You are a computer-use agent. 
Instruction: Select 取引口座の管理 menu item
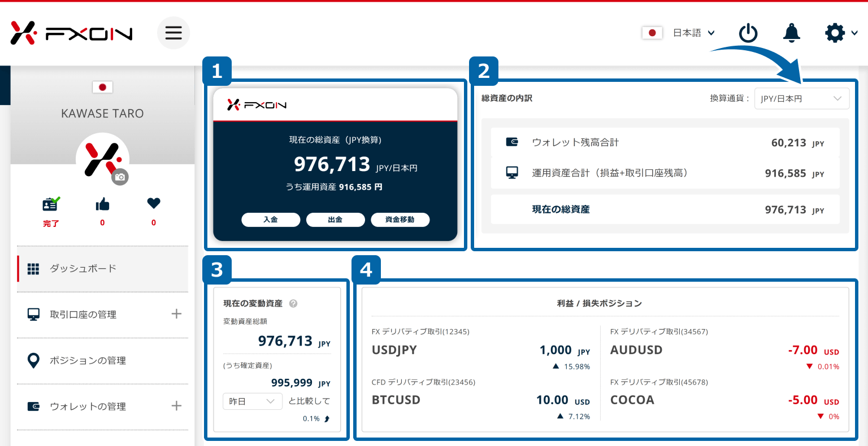pos(83,314)
